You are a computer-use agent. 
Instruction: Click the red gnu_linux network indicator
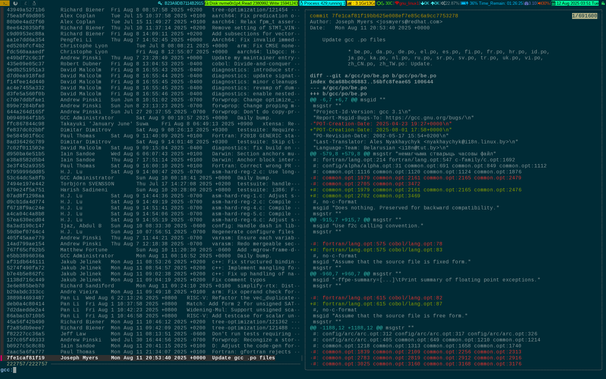pos(407,3)
